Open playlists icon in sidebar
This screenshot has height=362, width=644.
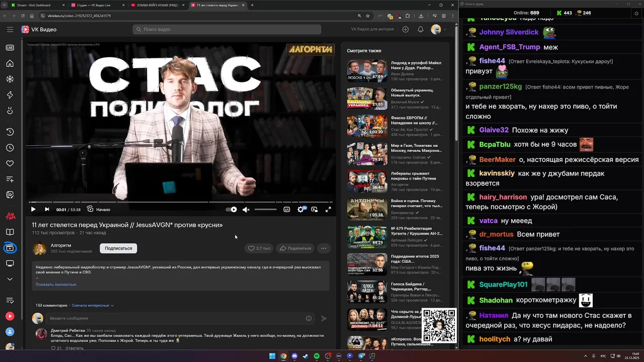point(10,179)
